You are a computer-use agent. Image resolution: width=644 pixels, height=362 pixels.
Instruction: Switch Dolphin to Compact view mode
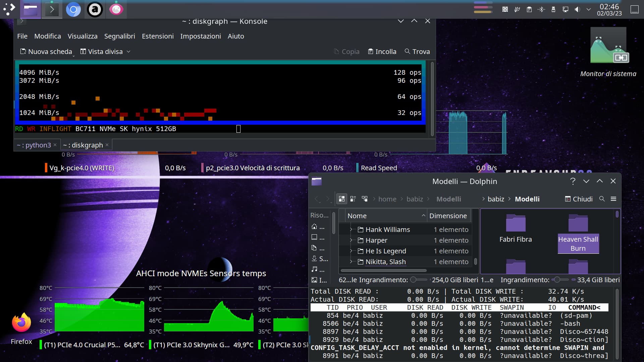pos(353,199)
